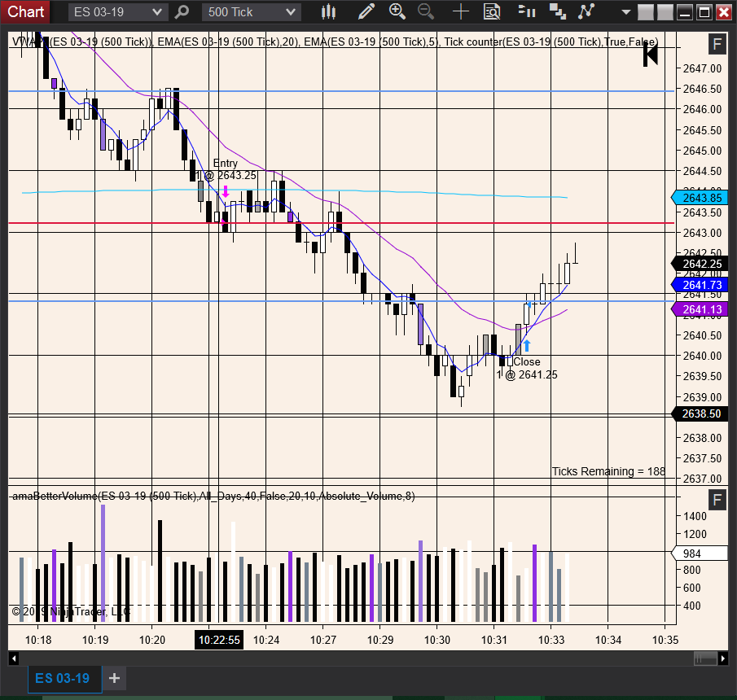Open the data series windows icon
737x700 pixels.
point(558,11)
